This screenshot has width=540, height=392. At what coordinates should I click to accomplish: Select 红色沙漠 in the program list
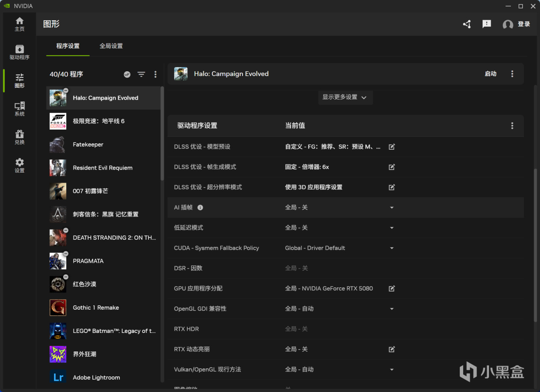(x=103, y=284)
